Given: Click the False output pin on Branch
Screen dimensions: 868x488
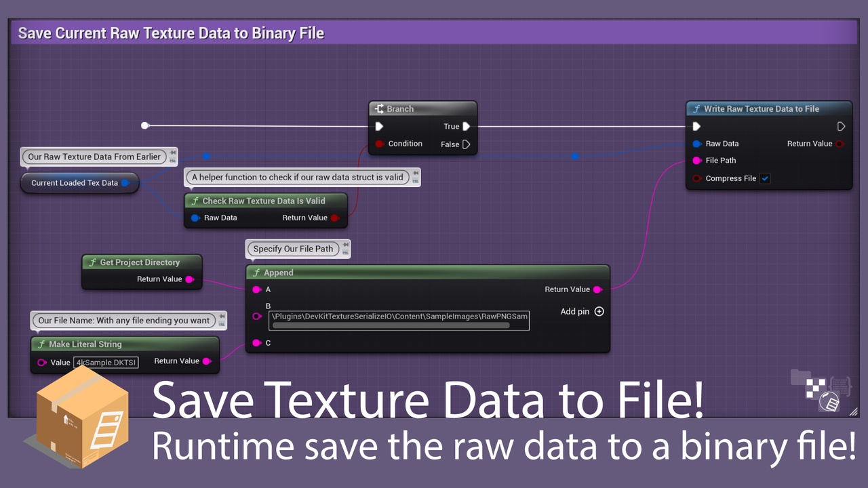Looking at the screenshot, I should [467, 144].
